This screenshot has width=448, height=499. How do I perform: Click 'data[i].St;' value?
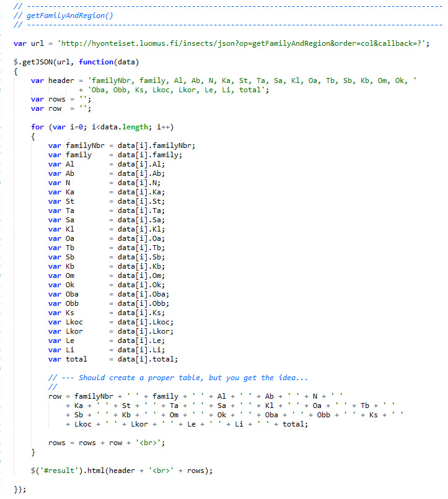[x=141, y=201]
